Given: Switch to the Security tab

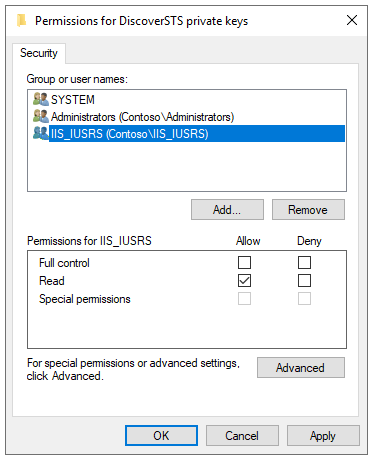Looking at the screenshot, I should (39, 53).
